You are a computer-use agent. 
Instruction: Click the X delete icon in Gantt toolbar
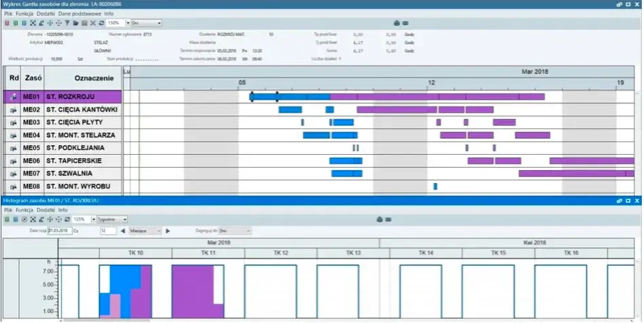[93, 23]
